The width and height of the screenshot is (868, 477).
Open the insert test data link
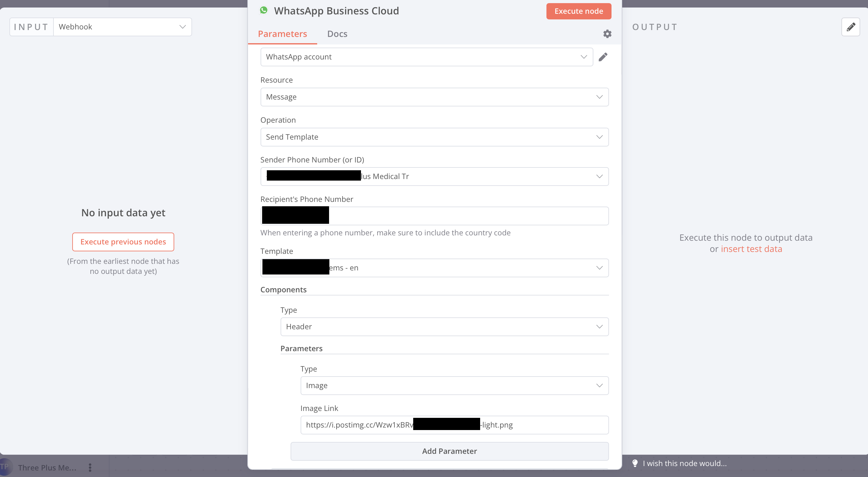tap(751, 249)
